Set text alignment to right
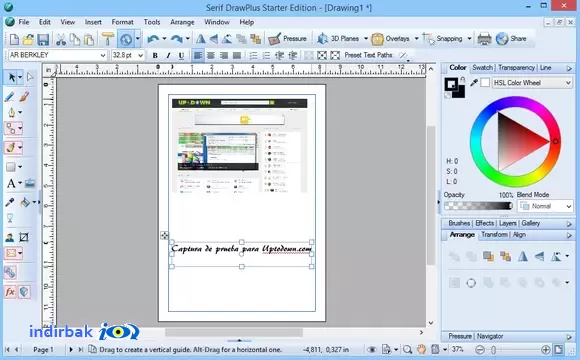 tap(224, 55)
